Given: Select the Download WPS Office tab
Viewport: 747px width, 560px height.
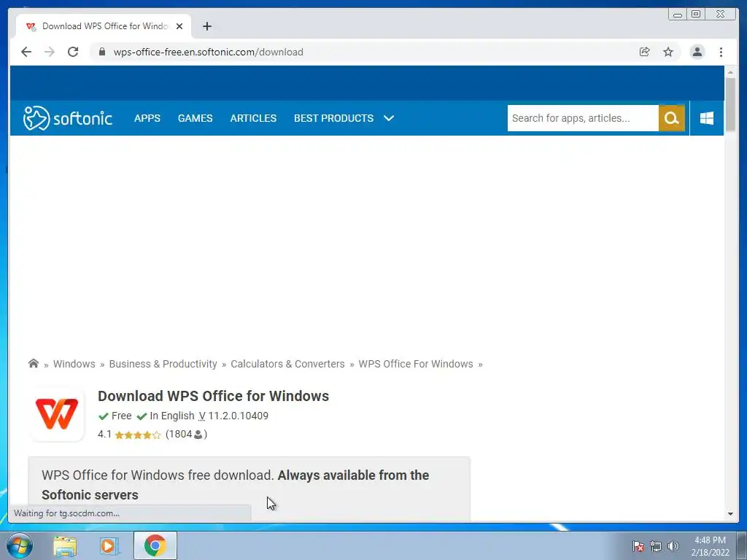Looking at the screenshot, I should pyautogui.click(x=104, y=26).
